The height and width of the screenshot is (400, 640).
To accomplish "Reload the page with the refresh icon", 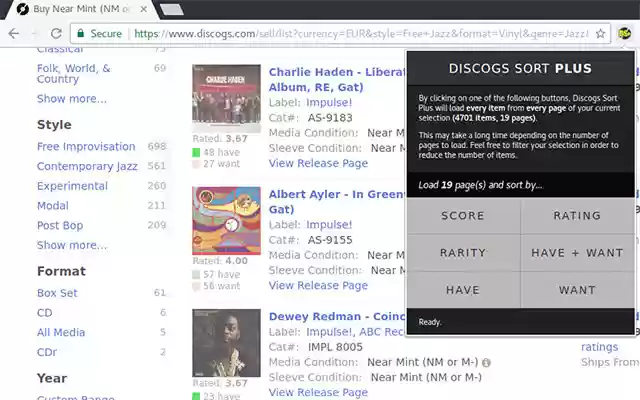I will [x=56, y=33].
